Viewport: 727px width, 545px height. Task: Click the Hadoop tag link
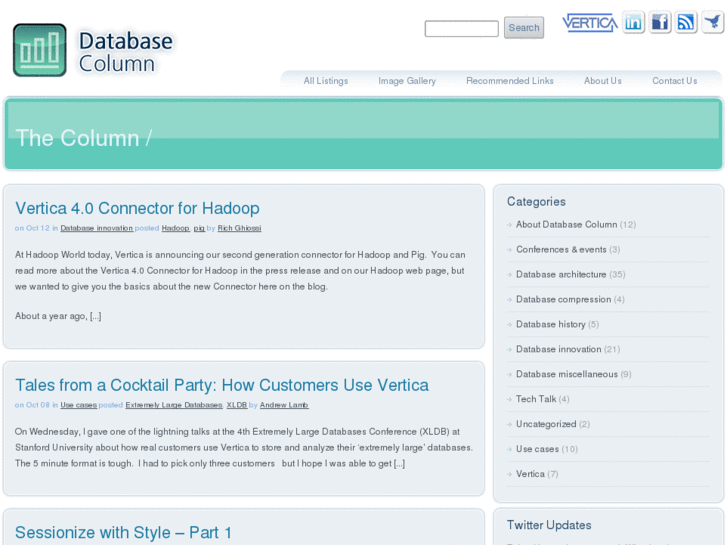pos(175,228)
